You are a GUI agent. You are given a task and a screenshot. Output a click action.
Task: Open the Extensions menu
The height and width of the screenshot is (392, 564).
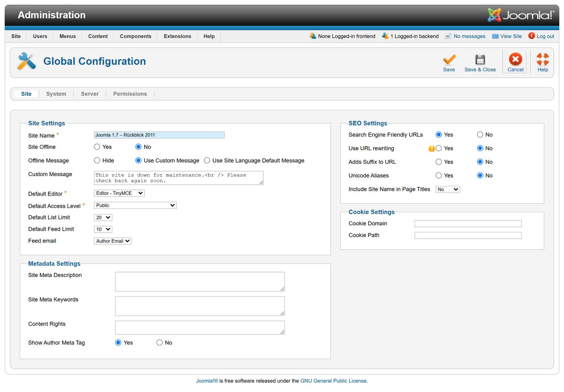[x=178, y=36]
